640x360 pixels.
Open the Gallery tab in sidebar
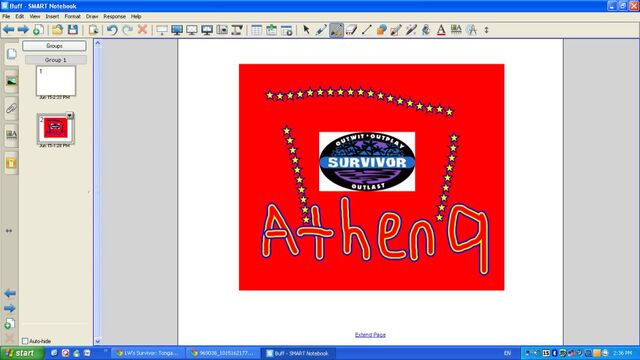click(x=11, y=81)
